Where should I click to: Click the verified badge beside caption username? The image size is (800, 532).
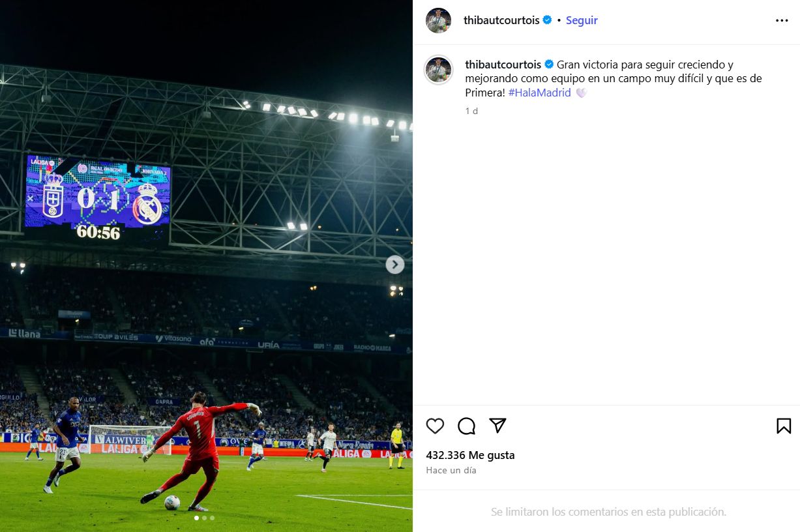[x=549, y=65]
